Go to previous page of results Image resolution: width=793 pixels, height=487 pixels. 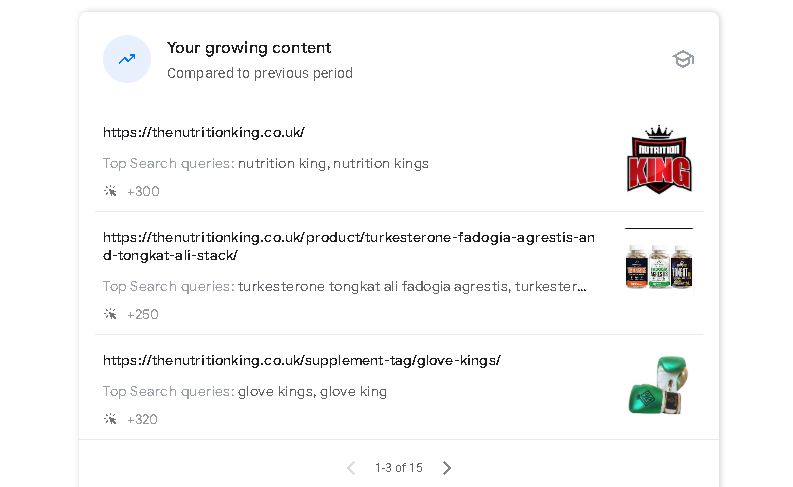click(x=351, y=468)
